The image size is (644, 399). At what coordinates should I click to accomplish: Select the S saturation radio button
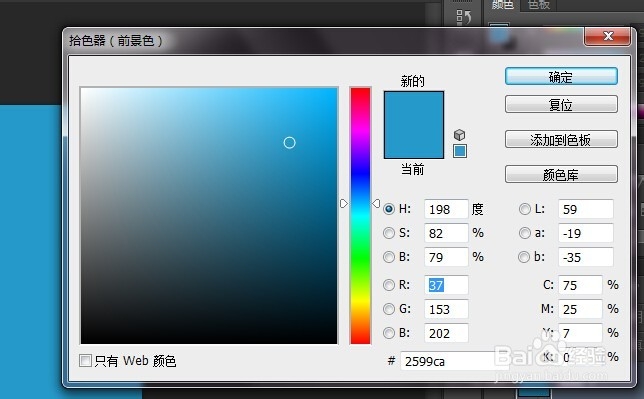coord(389,233)
